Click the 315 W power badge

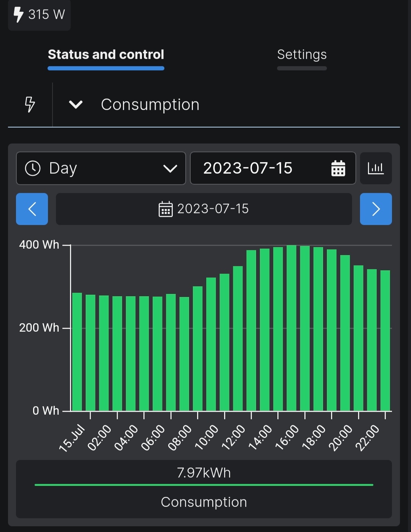pos(40,14)
